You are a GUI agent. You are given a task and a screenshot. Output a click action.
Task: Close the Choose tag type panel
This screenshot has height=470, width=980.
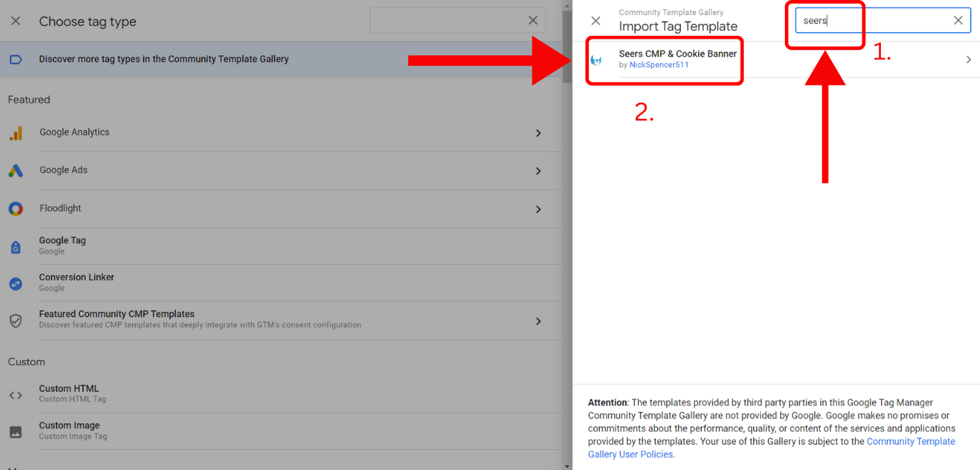[x=16, y=22]
